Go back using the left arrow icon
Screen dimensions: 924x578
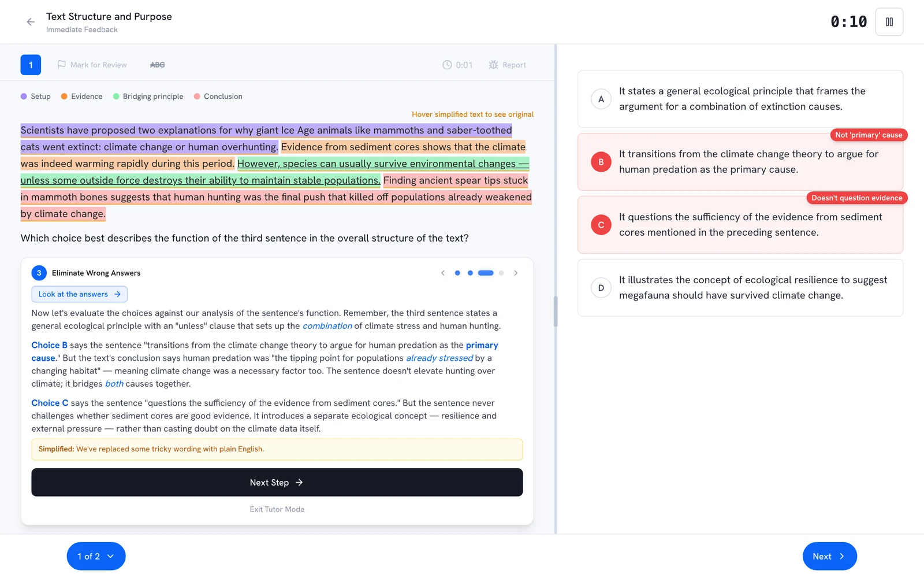click(31, 22)
